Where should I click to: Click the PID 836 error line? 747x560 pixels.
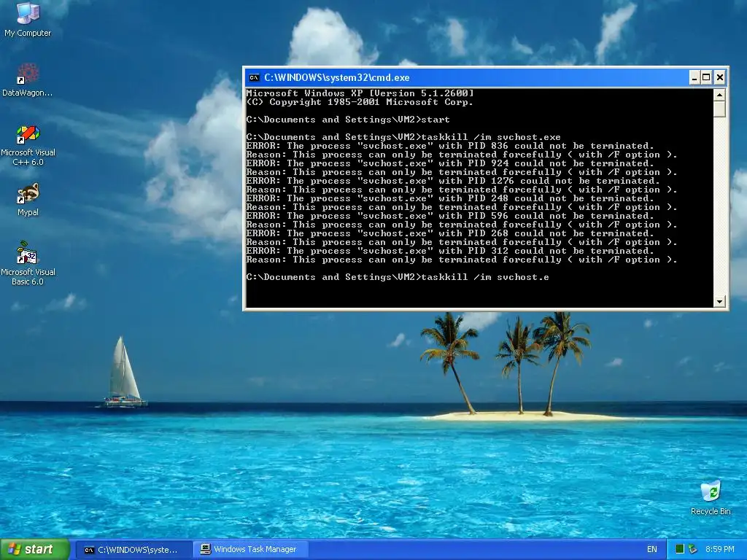point(449,146)
